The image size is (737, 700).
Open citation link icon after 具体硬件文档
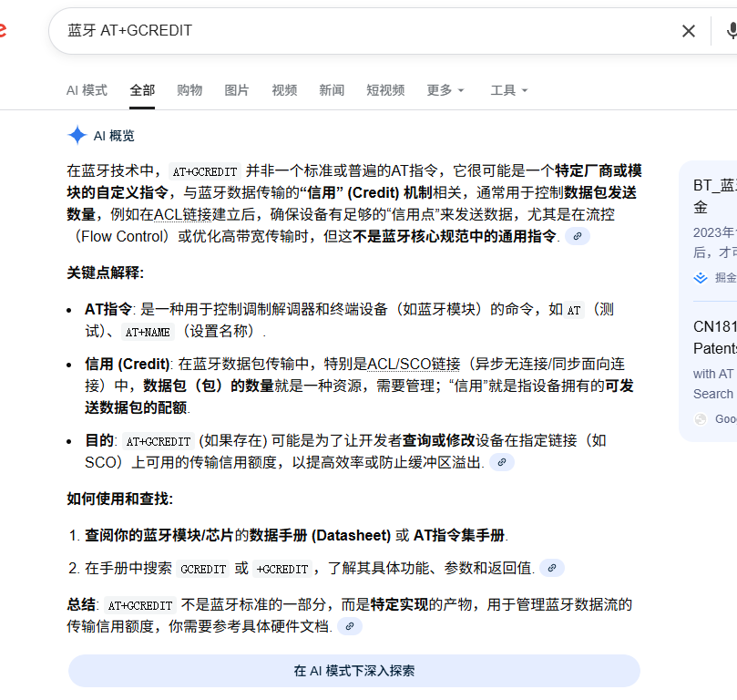350,626
